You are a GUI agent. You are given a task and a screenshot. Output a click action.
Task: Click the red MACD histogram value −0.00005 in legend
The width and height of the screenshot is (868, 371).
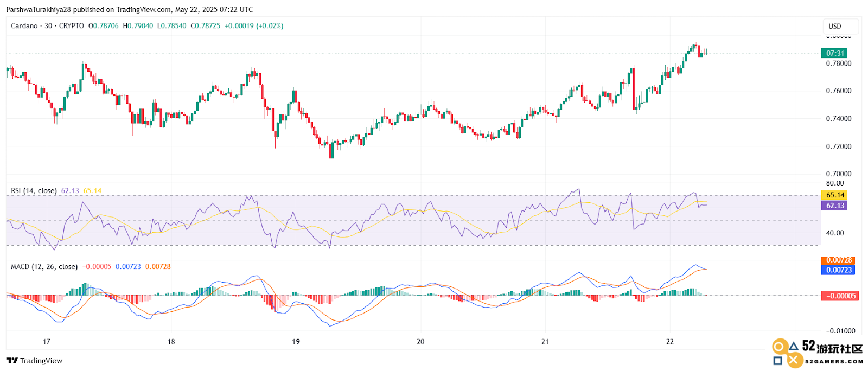pyautogui.click(x=97, y=267)
